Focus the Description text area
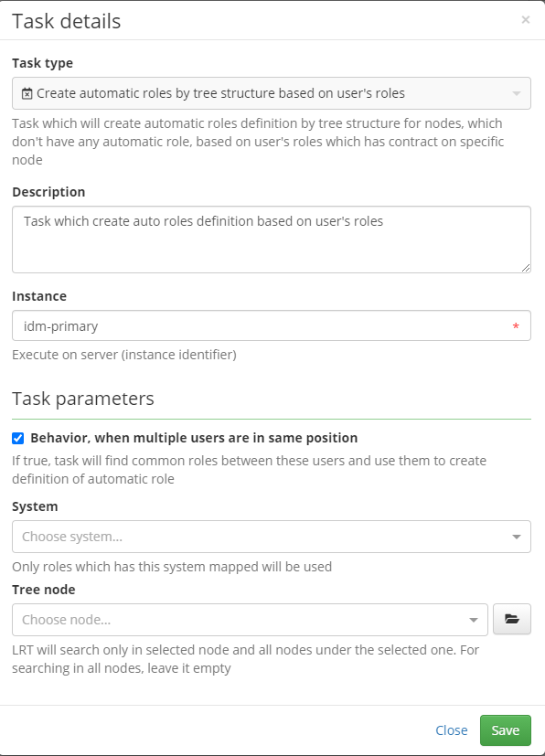This screenshot has height=756, width=545. coord(272,240)
